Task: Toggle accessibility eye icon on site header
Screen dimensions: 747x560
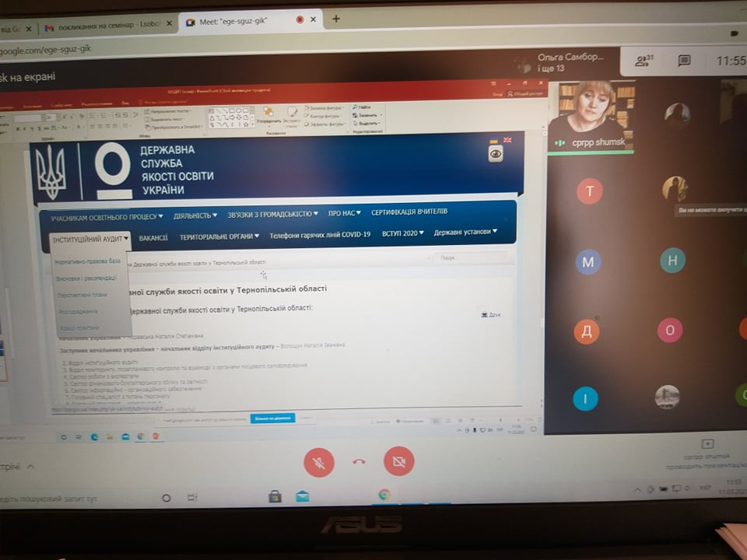Action: pos(496,154)
